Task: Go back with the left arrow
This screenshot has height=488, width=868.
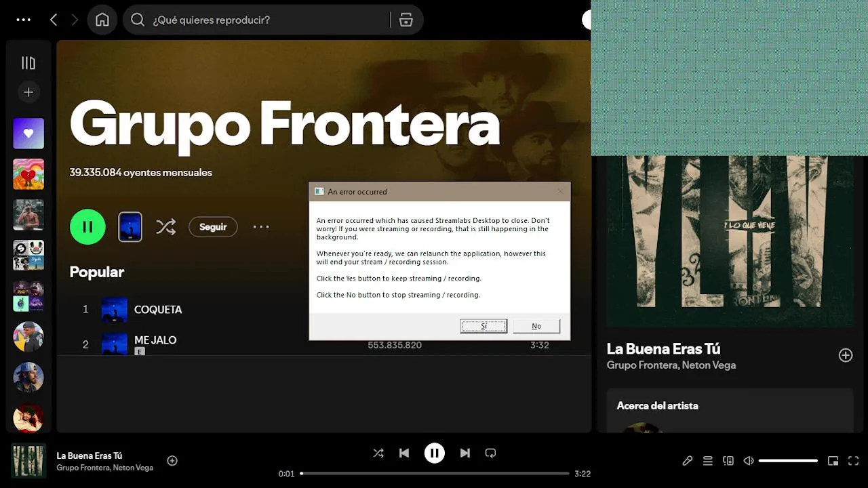Action: [x=54, y=20]
